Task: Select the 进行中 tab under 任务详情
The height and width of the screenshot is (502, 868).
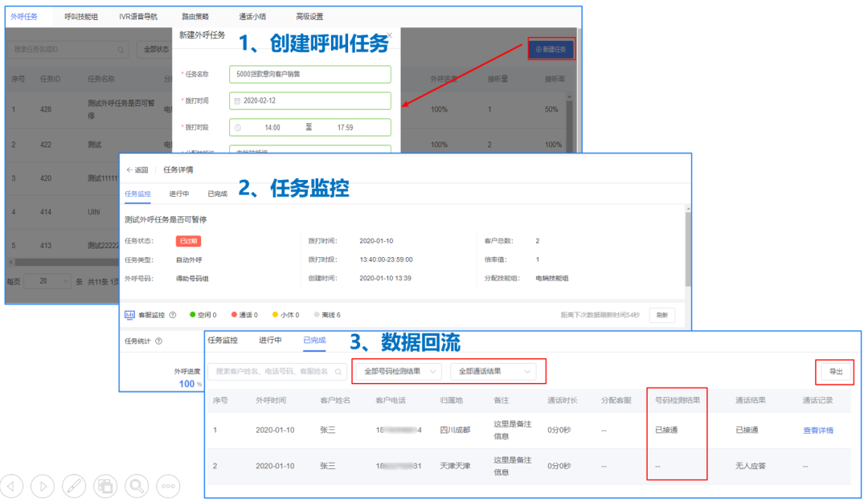Action: click(179, 194)
